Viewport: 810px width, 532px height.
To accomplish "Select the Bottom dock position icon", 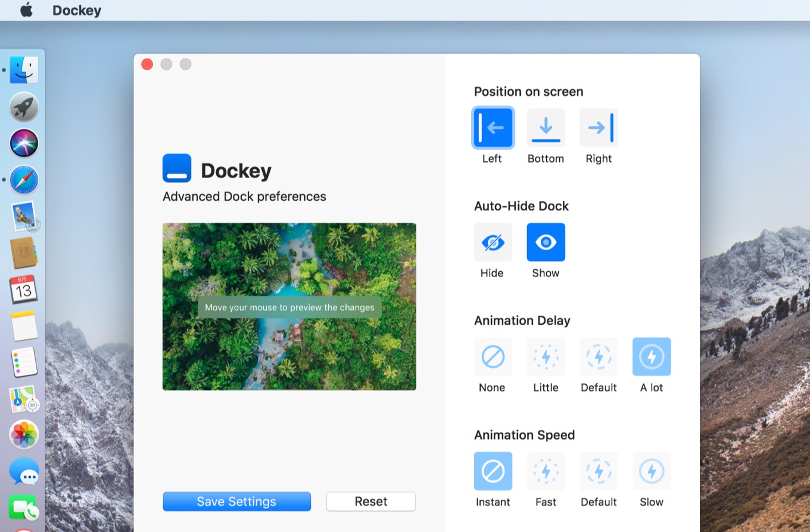I will pos(545,127).
